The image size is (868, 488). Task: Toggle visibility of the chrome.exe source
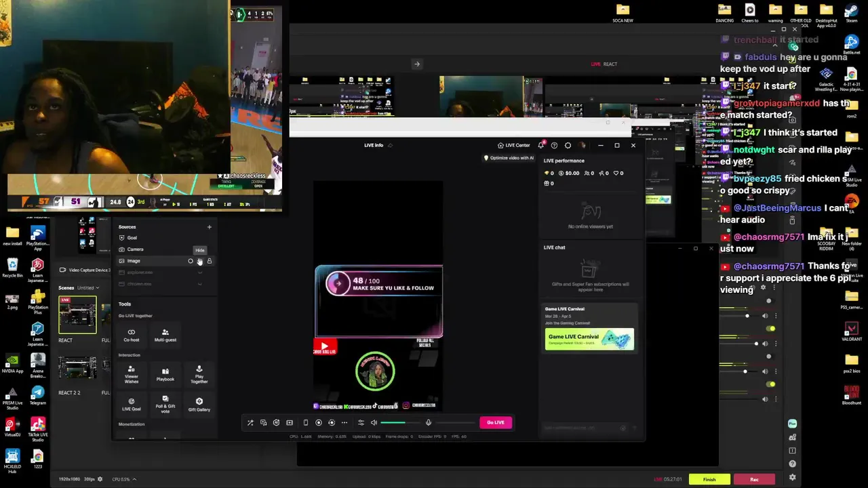tap(199, 284)
